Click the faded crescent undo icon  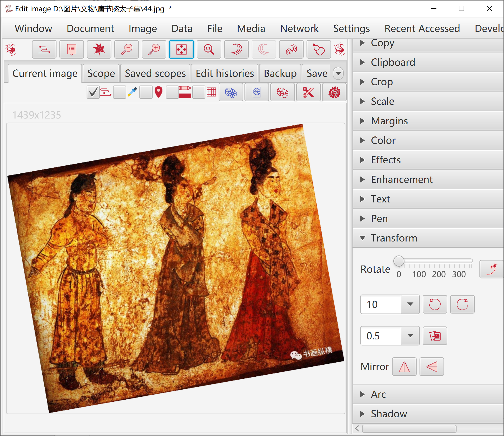(264, 49)
